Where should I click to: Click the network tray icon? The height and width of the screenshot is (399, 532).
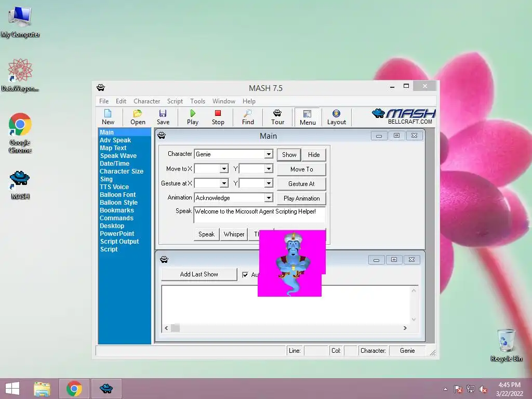pos(471,389)
